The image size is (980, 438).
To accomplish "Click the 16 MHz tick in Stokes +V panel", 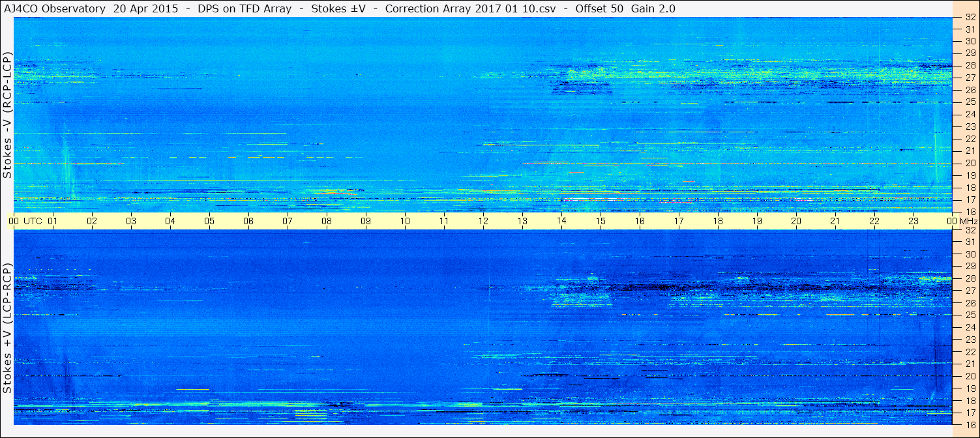I will [970, 425].
